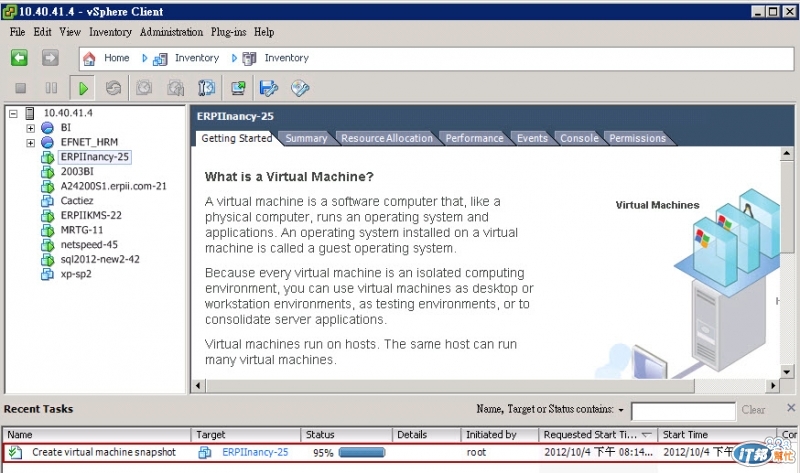
Task: Click the gray Forward navigation arrow
Action: [x=50, y=58]
